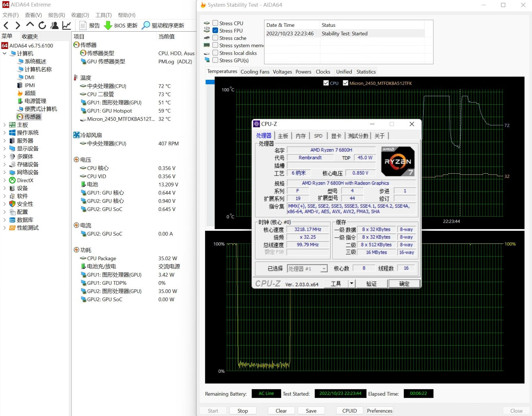Click the refresh icon in the toolbar
The image size is (532, 416).
pyautogui.click(x=42, y=25)
